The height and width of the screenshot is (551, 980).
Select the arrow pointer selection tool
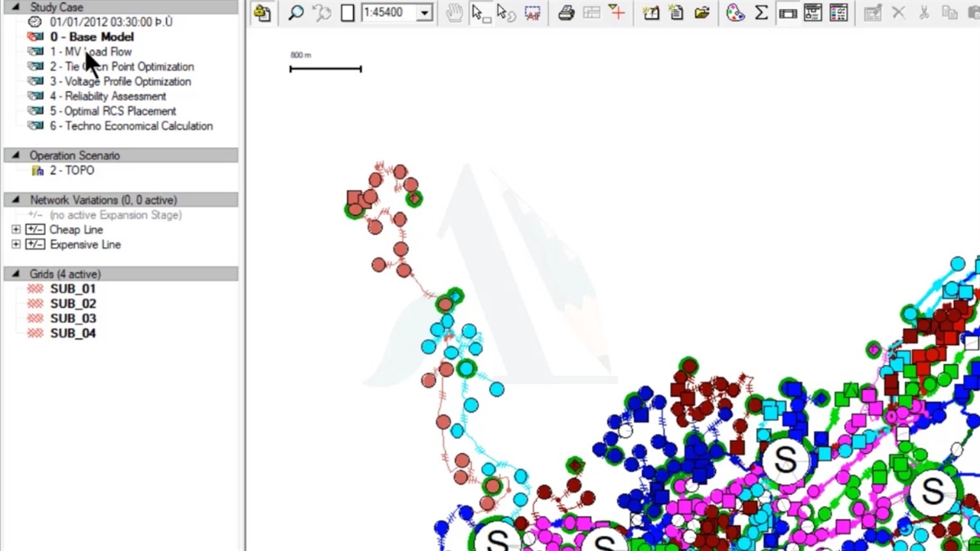pos(479,13)
